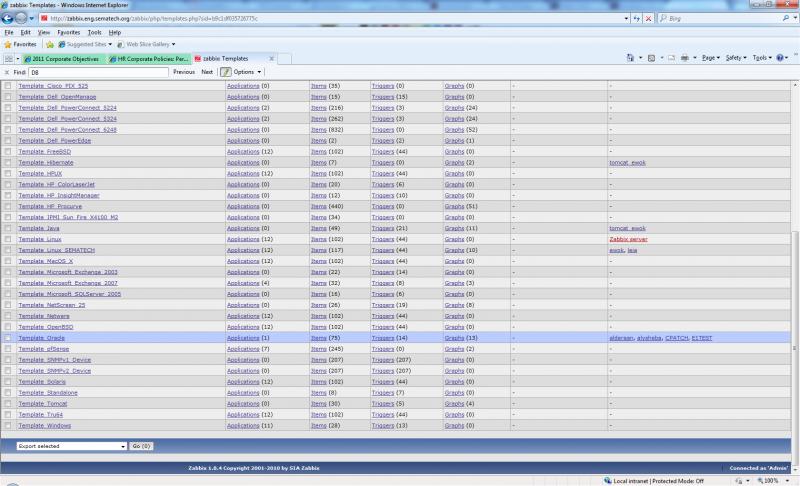
Task: Open the View menu
Action: tap(44, 32)
